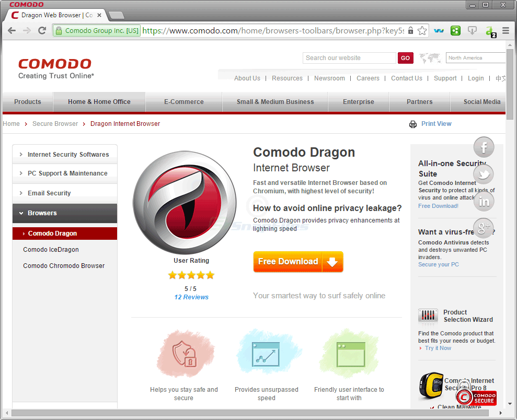The height and width of the screenshot is (420, 517).
Task: Open the Newsroom link
Action: 329,78
